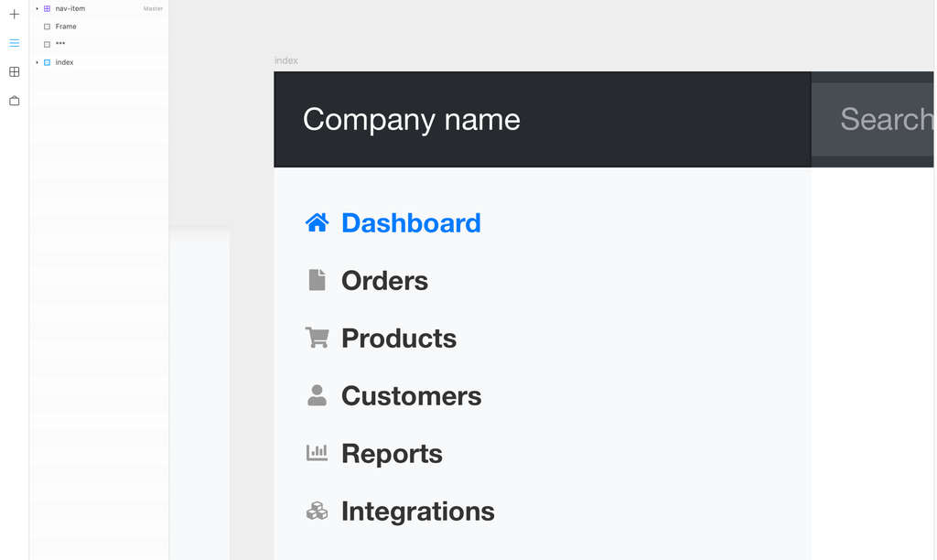The height and width of the screenshot is (560, 937).
Task: Click the Dashboard home icon
Action: 317,222
